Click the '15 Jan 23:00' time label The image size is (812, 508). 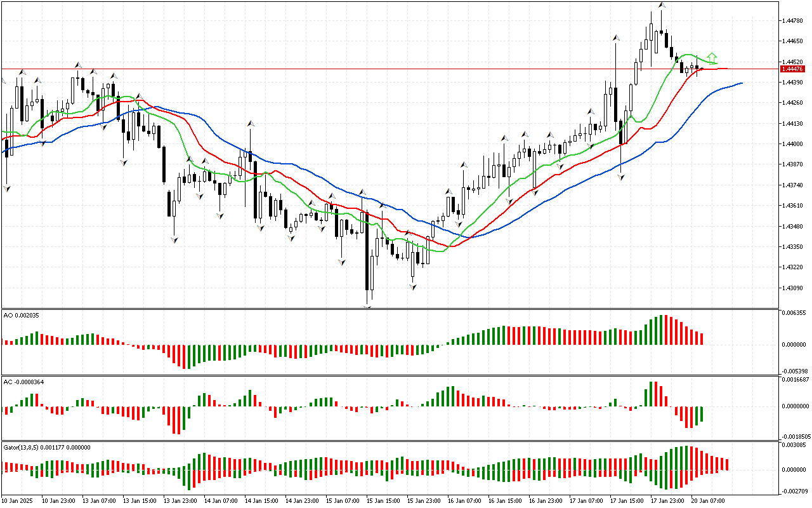coord(424,501)
